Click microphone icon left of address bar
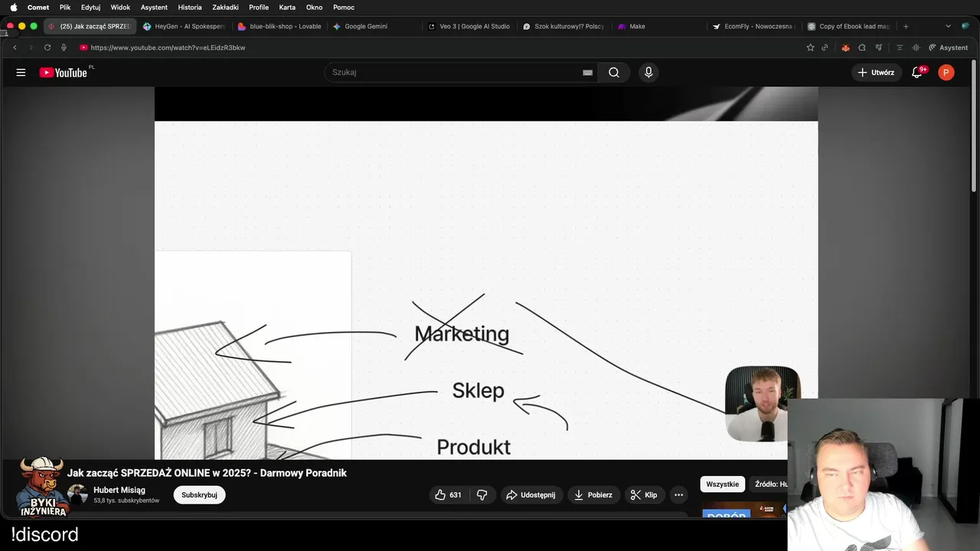This screenshot has width=980, height=551. tap(64, 47)
